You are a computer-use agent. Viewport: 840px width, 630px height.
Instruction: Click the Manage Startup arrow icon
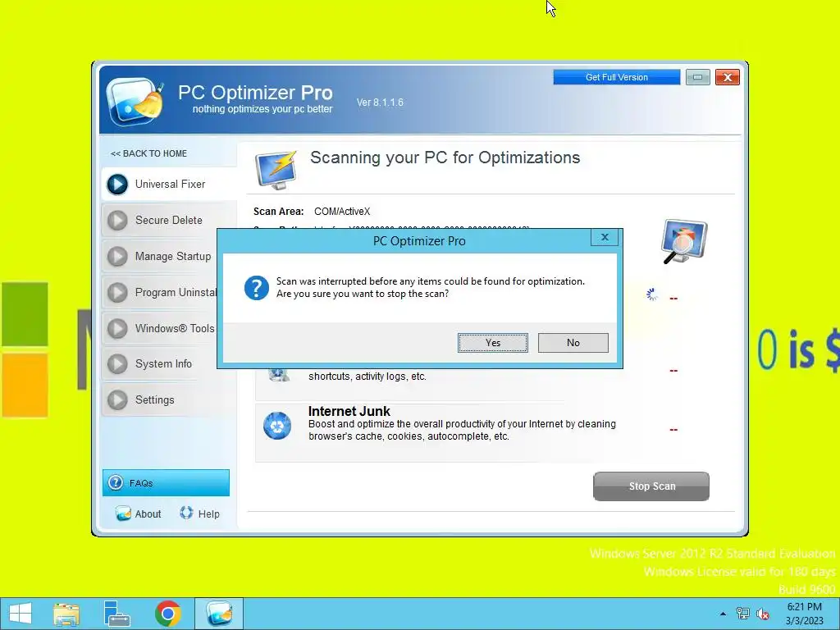click(x=117, y=257)
